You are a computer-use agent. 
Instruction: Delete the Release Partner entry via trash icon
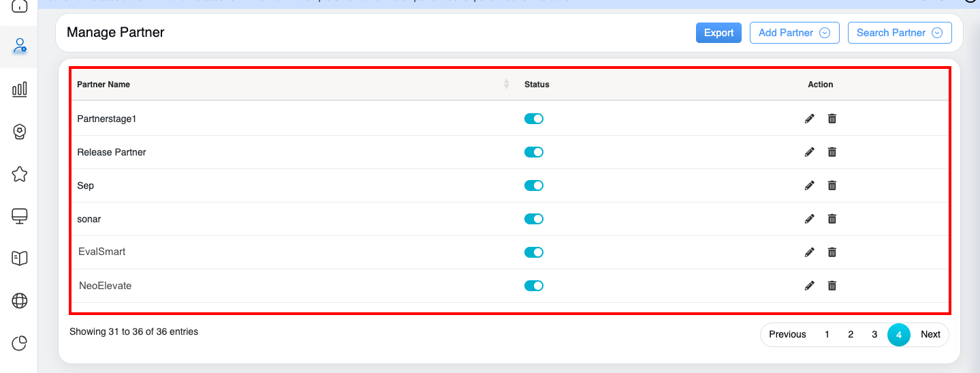(832, 152)
